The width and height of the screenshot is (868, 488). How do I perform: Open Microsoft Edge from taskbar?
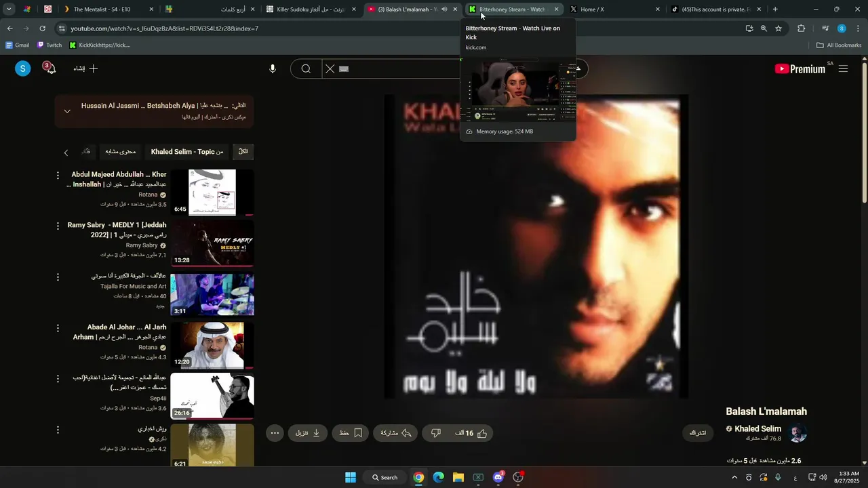click(439, 477)
